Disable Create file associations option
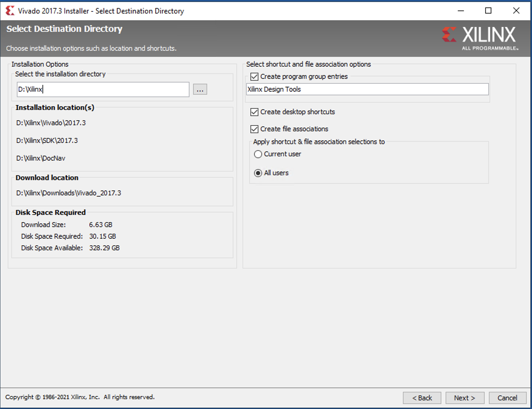The width and height of the screenshot is (532, 409). [x=254, y=129]
